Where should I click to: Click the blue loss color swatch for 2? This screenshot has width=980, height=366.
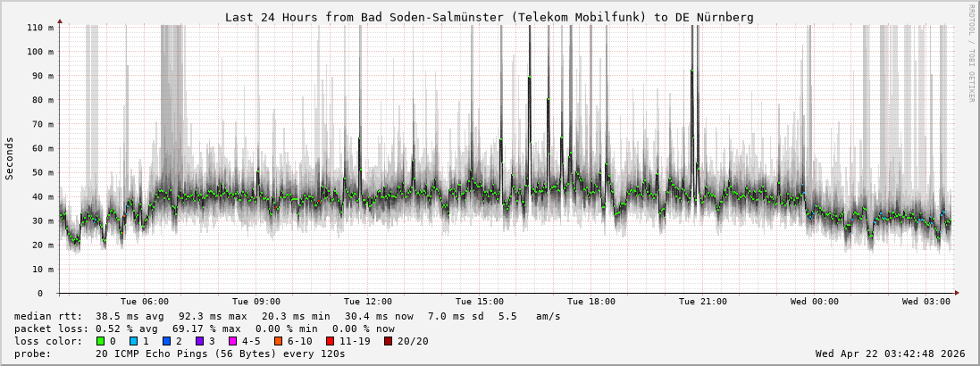tap(166, 341)
